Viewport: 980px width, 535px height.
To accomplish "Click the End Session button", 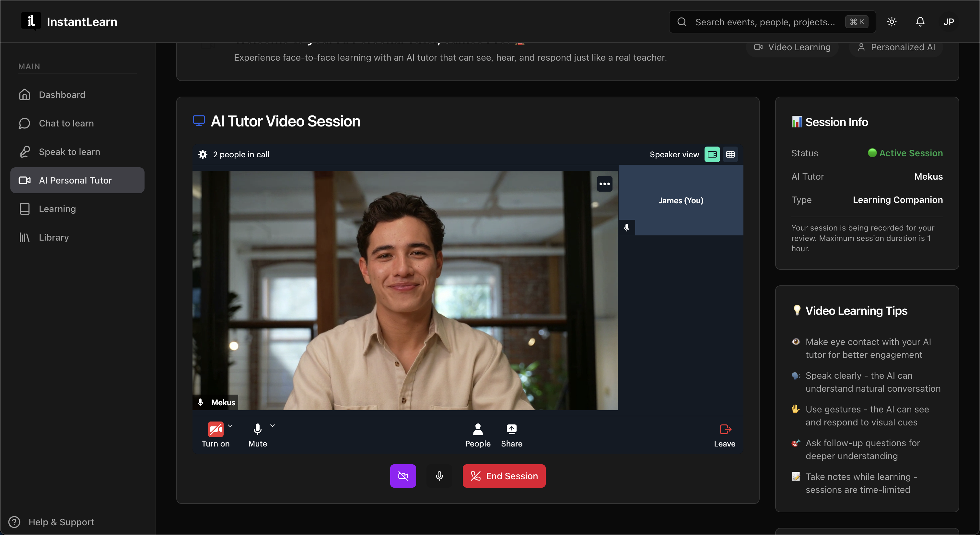I will [x=504, y=476].
